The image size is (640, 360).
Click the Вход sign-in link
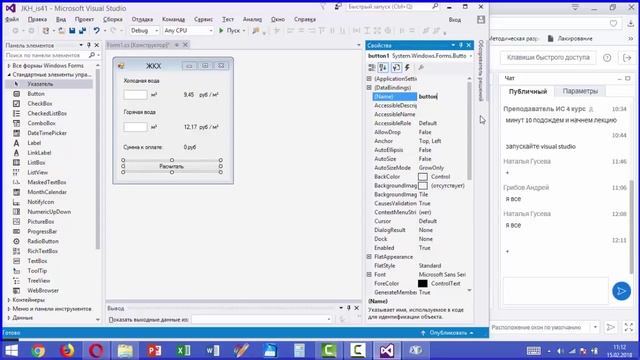coord(455,20)
